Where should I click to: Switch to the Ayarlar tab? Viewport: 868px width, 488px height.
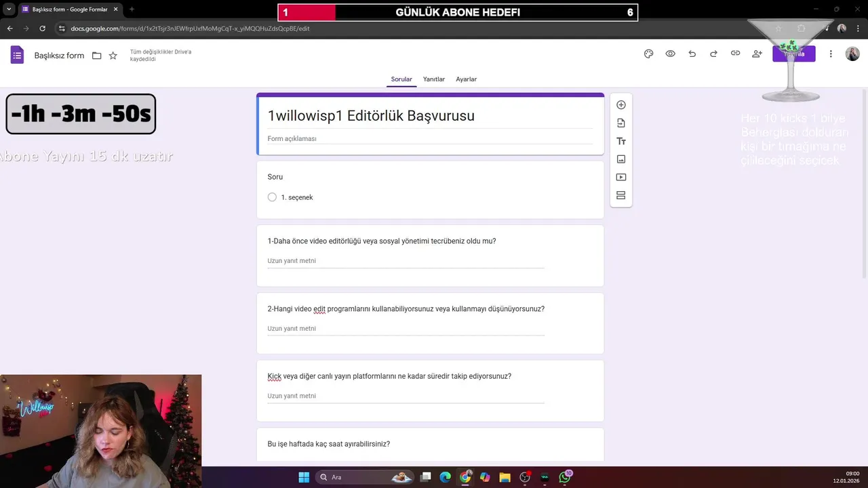(467, 79)
